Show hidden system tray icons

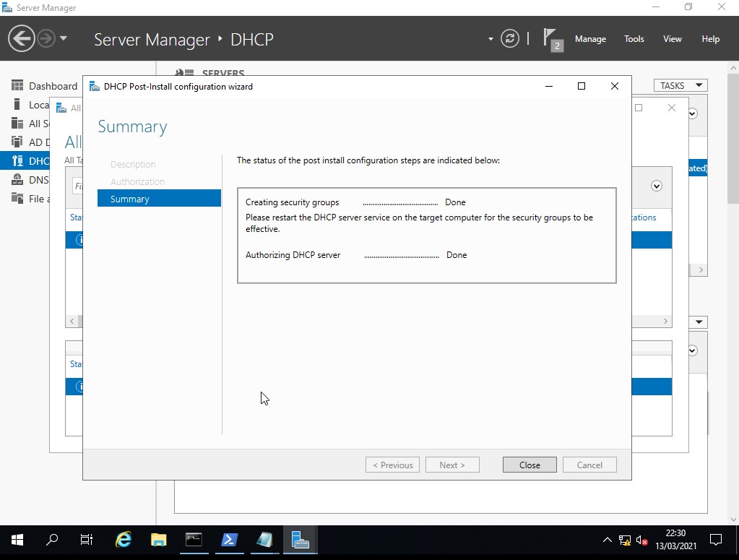pos(607,540)
